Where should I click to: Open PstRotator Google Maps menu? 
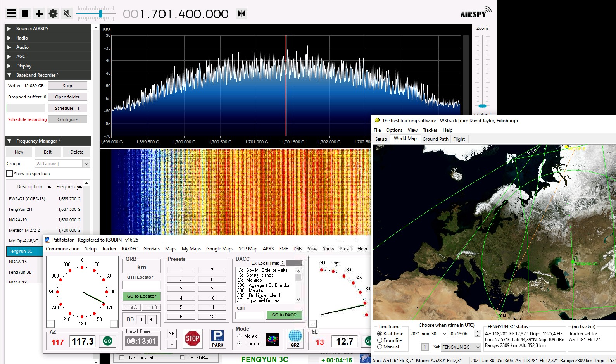click(x=220, y=249)
